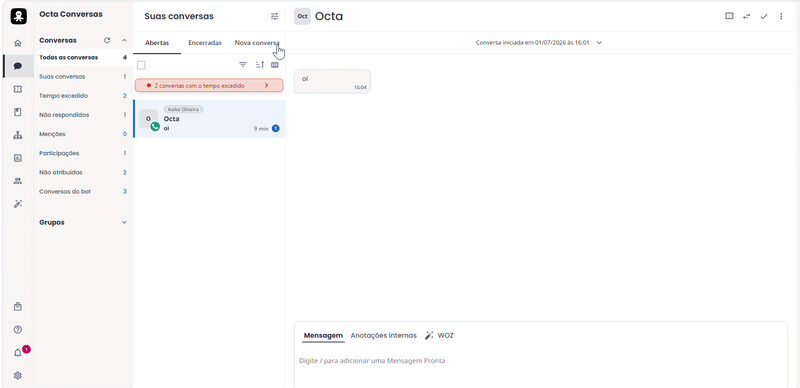Click the columns view icon
This screenshot has width=800, height=388.
[x=275, y=65]
